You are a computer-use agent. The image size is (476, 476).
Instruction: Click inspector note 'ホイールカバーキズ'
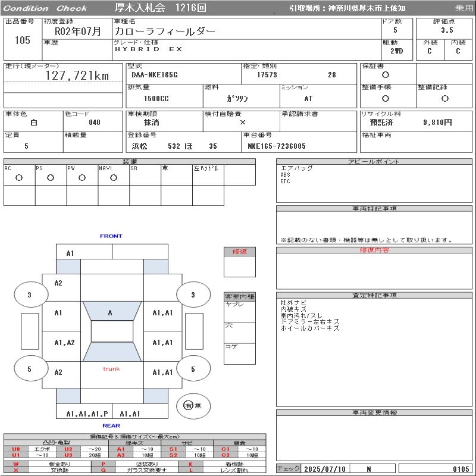[309, 328]
